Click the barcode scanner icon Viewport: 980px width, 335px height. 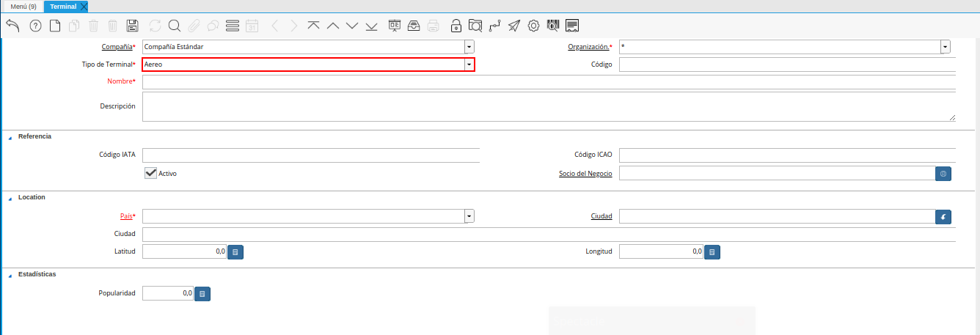coord(553,26)
